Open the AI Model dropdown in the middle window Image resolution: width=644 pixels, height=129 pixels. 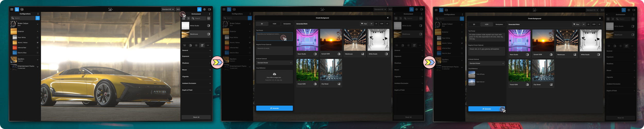(274, 63)
